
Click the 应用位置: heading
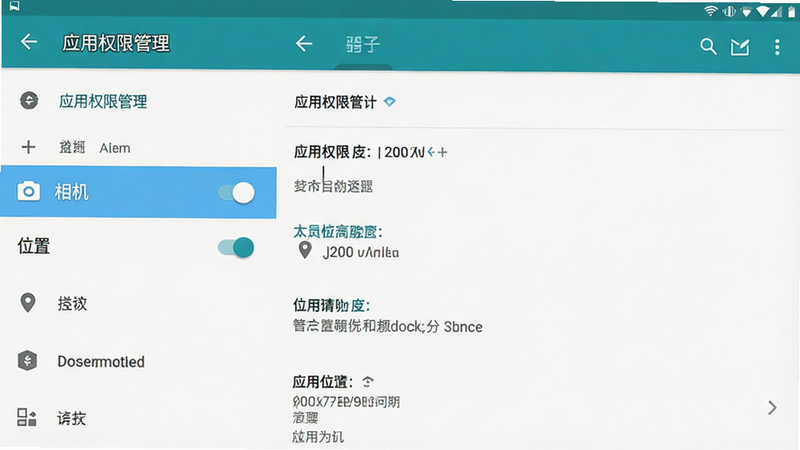pos(323,382)
